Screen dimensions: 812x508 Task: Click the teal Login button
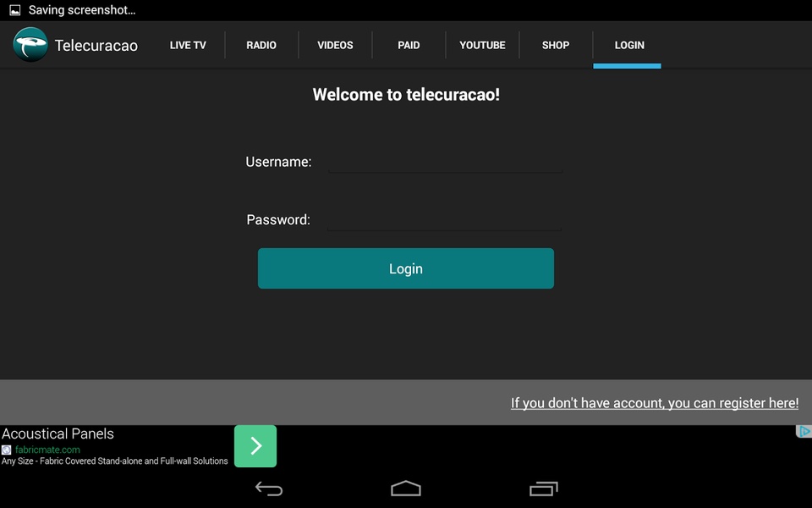(406, 268)
